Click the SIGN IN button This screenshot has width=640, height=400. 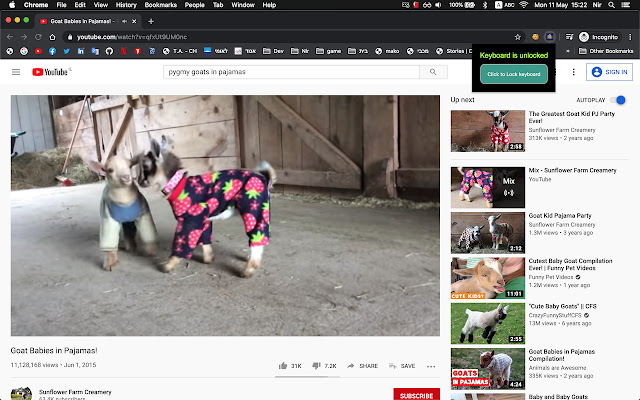[609, 72]
